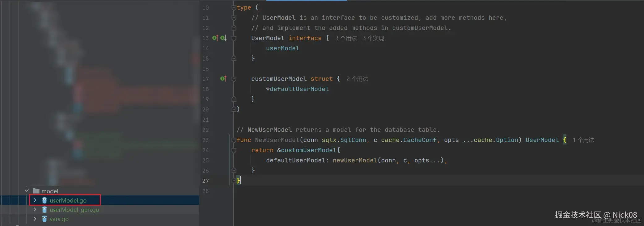Screen dimensions: 644x226
Task: Click &customUserModel on line 24
Action: point(307,150)
